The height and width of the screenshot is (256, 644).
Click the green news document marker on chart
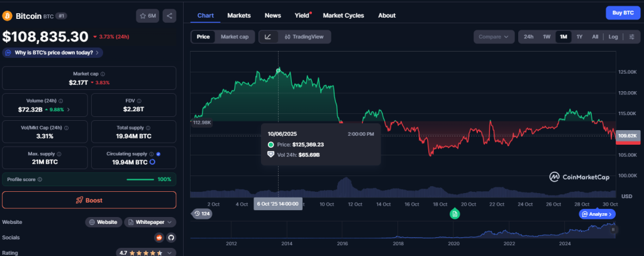click(454, 214)
